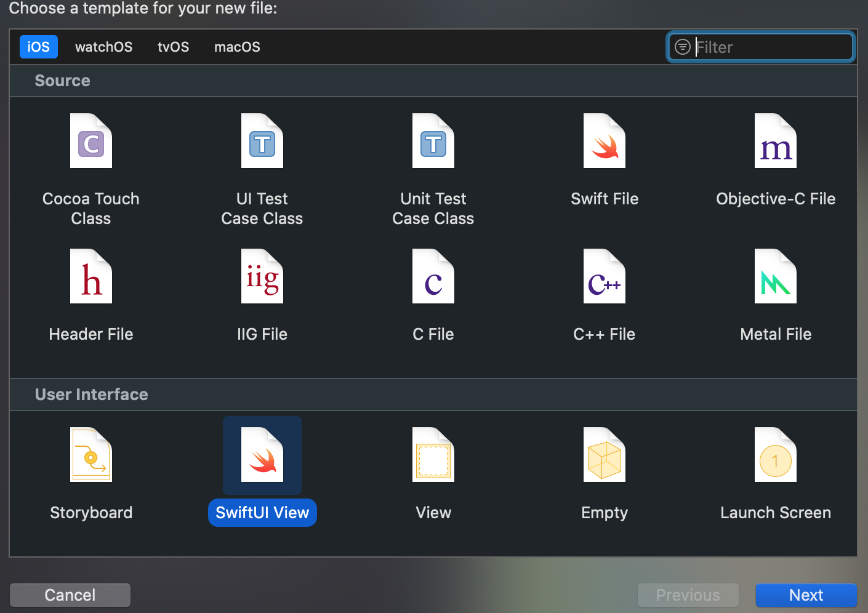Image resolution: width=868 pixels, height=613 pixels.
Task: Click the 'Swift File' label text
Action: coord(605,199)
